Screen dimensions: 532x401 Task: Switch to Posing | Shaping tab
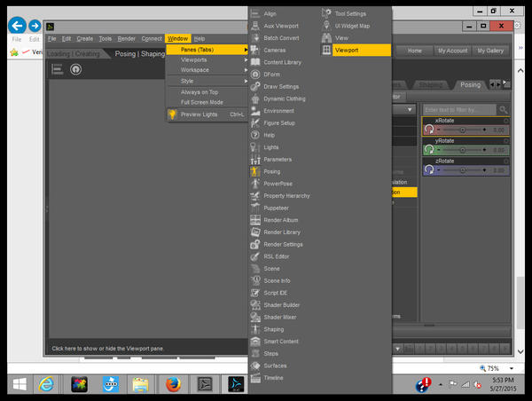[x=140, y=53]
